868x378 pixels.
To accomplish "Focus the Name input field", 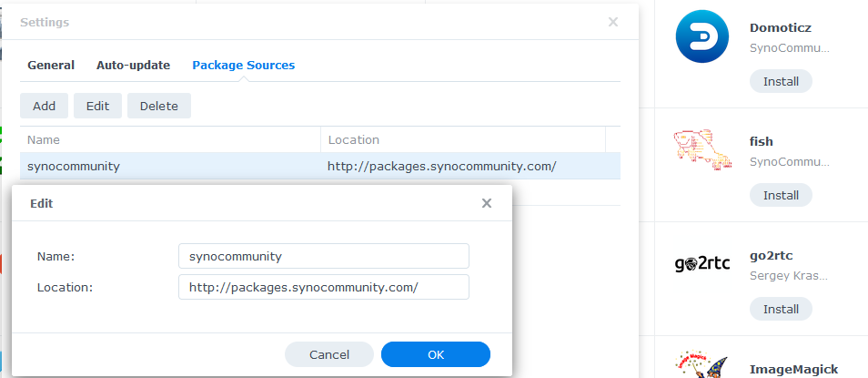I will 324,256.
